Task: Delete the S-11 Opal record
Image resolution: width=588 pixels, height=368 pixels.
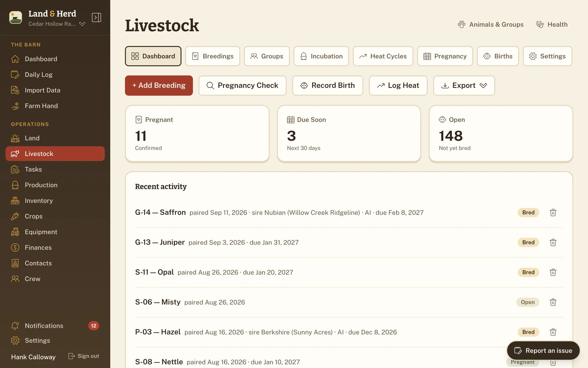Action: point(553,272)
